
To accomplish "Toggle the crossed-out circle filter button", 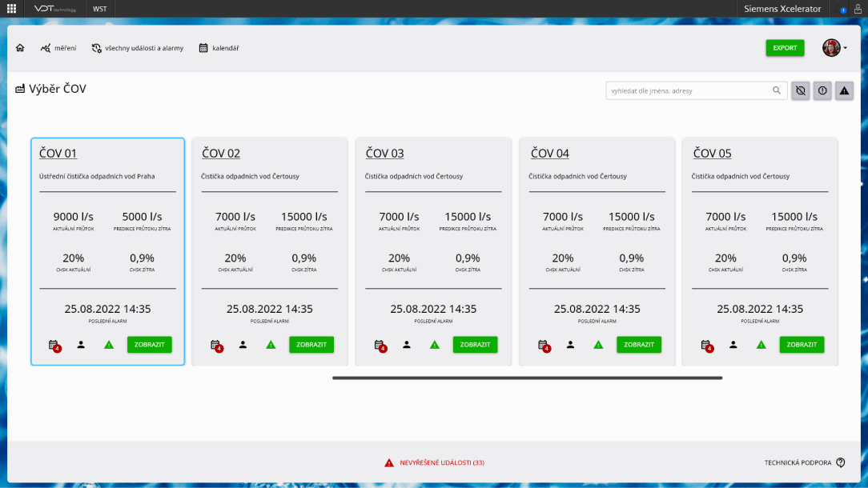I will tap(800, 90).
